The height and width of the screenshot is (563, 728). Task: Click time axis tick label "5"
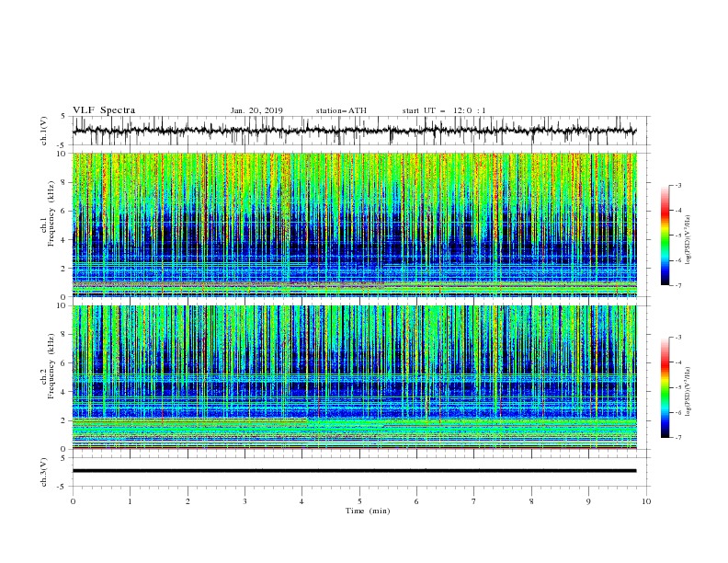[359, 501]
